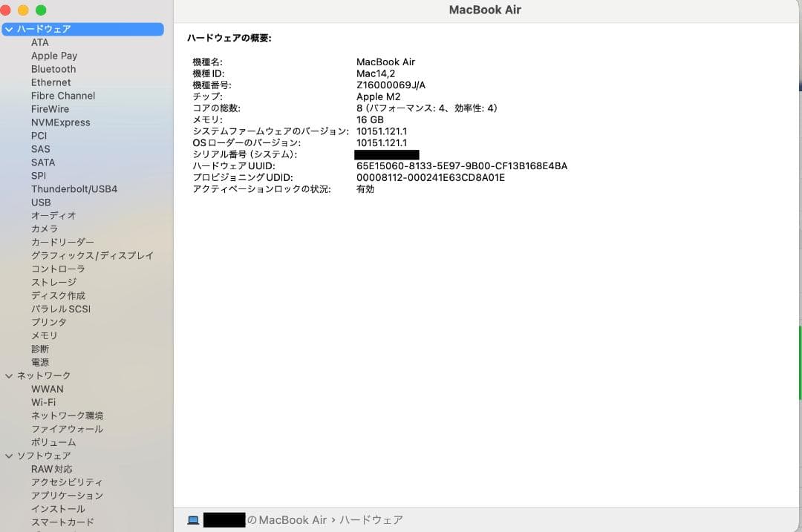Collapse the ネットワーク section in the sidebar
Image resolution: width=802 pixels, height=532 pixels.
click(8, 375)
